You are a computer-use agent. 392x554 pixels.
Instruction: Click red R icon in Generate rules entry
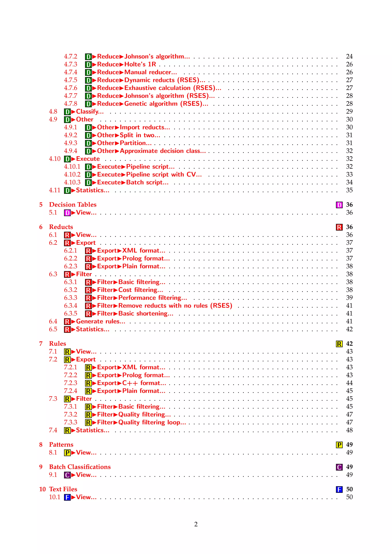point(67,322)
